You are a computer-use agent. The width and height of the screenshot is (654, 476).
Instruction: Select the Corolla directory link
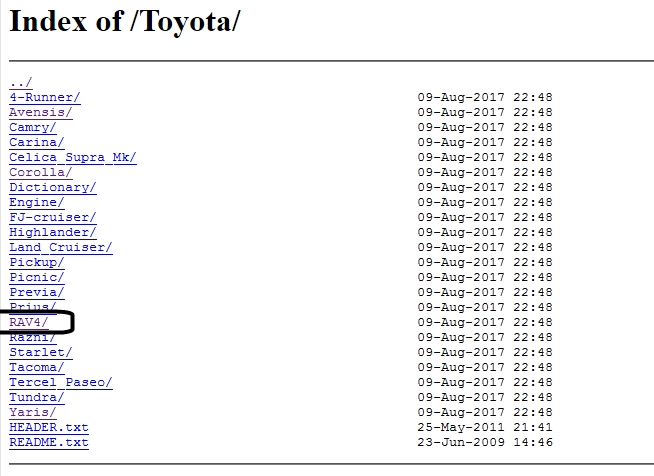click(40, 172)
